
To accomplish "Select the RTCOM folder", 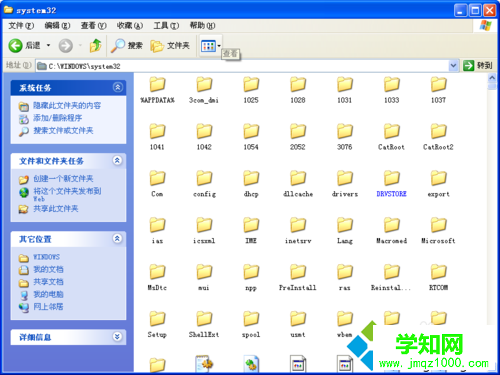I will tap(438, 278).
